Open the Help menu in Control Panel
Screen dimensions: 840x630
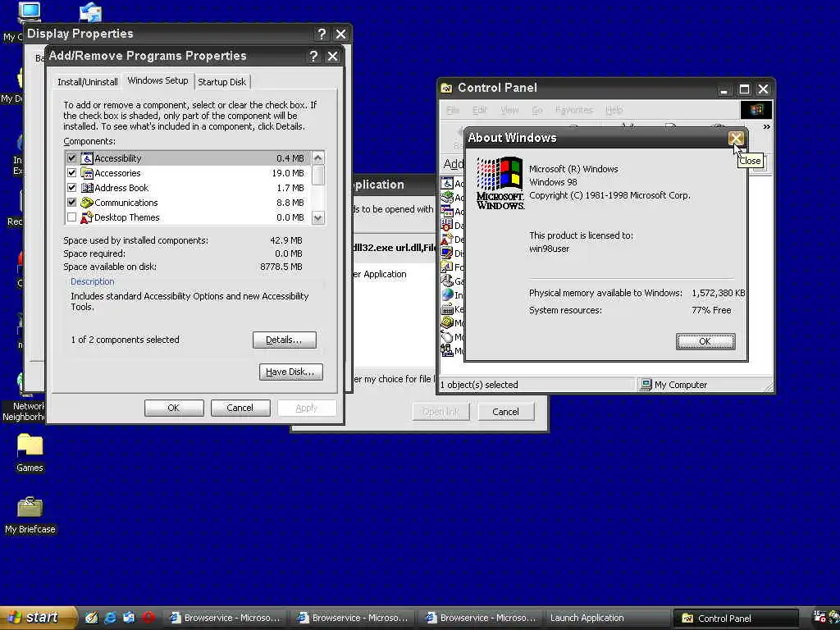[614, 110]
